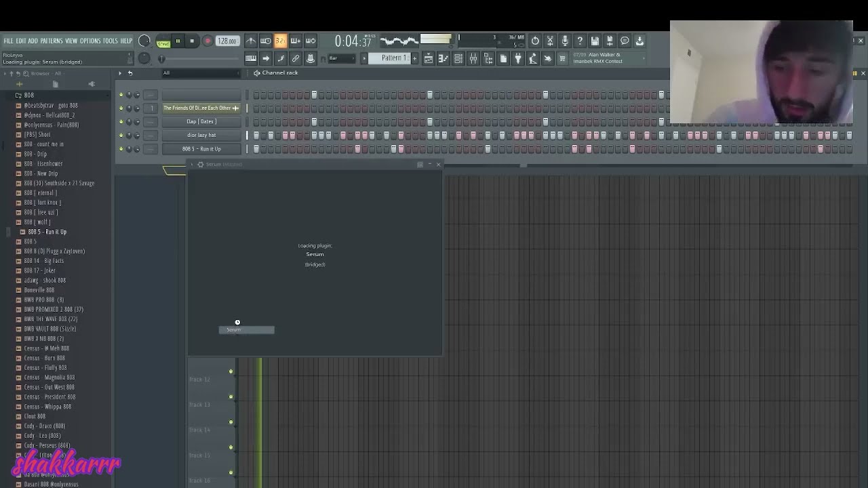Click the master pitch knob
Viewport: 868px width, 488px height.
[x=144, y=58]
